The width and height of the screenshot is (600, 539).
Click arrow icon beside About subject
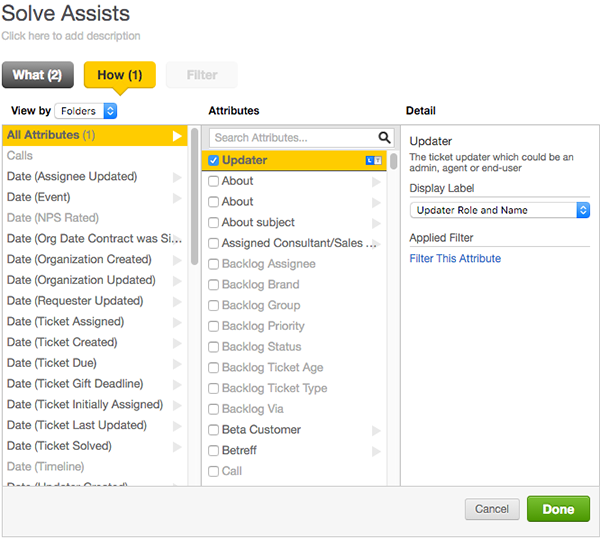(x=376, y=223)
